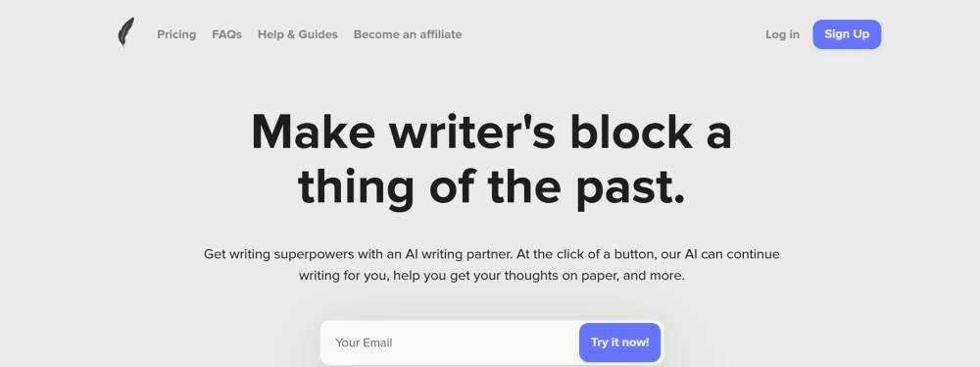
Task: Click the Log in link
Action: [782, 34]
